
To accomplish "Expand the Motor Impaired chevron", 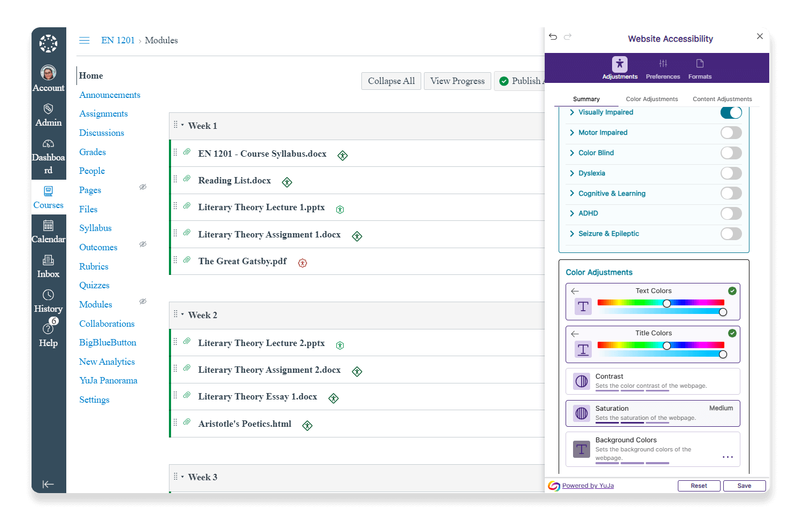I will tap(572, 133).
